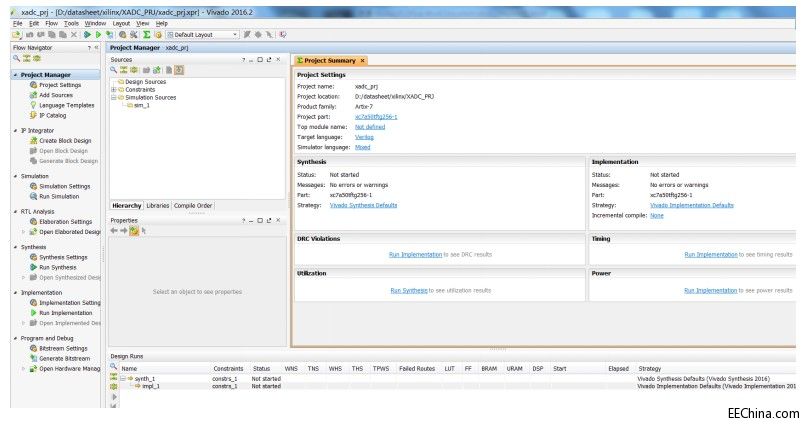
Task: Click the Add Sources icon in Sources toolbar
Action: (156, 69)
